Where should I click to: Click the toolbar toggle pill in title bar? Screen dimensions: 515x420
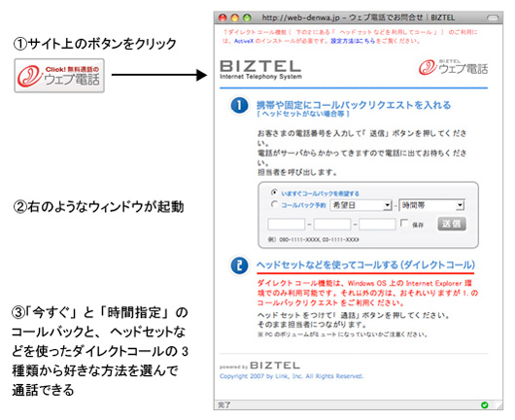[493, 17]
